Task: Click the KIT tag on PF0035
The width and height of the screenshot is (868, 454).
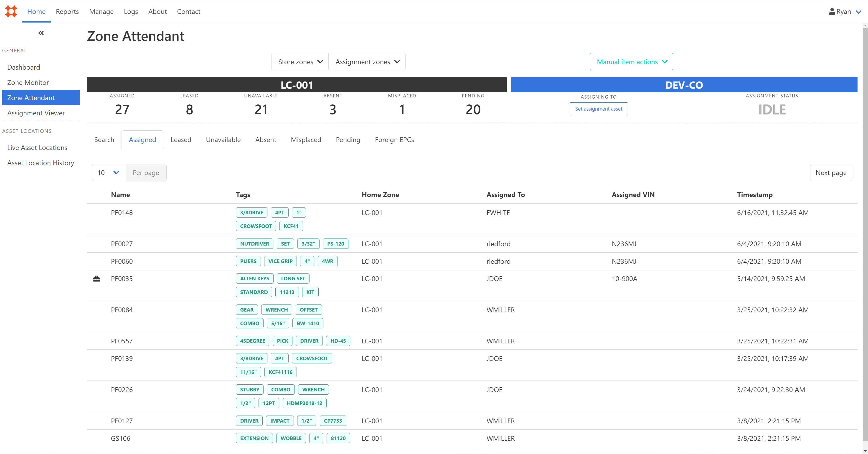Action: tap(310, 292)
